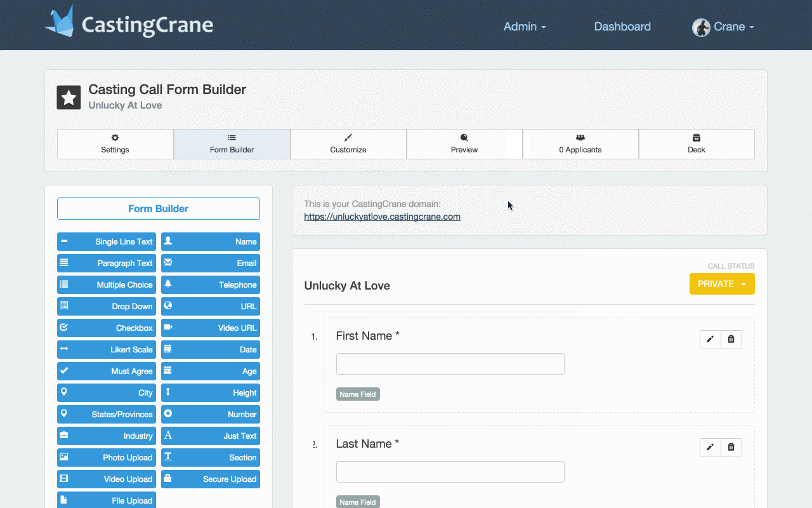Click the star icon beside Casting Call Form Builder

click(69, 97)
